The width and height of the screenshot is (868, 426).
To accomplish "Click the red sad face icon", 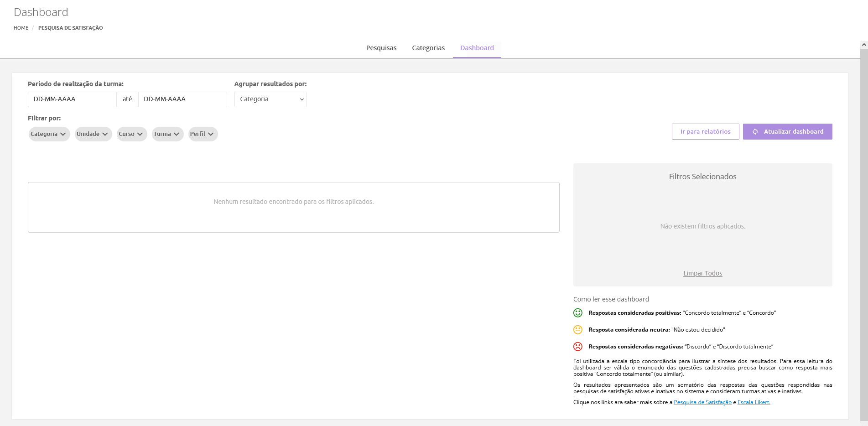I will pyautogui.click(x=578, y=347).
